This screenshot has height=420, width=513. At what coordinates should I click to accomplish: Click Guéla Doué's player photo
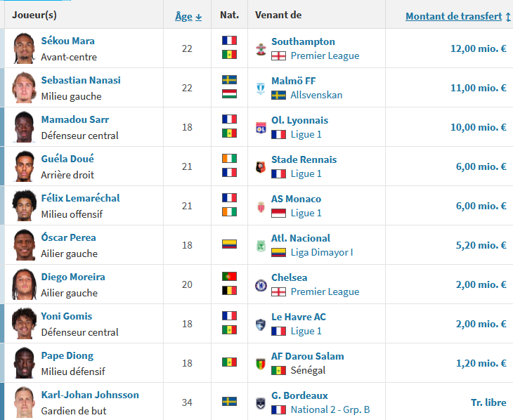(x=24, y=166)
